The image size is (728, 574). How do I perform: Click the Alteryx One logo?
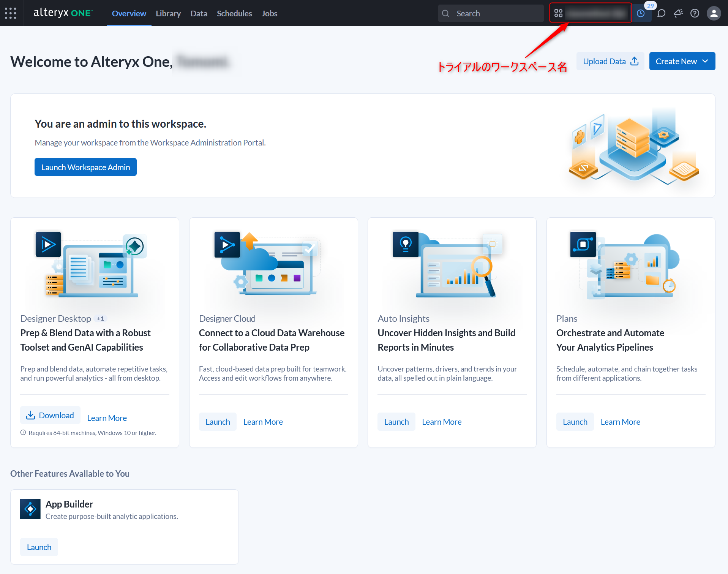63,13
